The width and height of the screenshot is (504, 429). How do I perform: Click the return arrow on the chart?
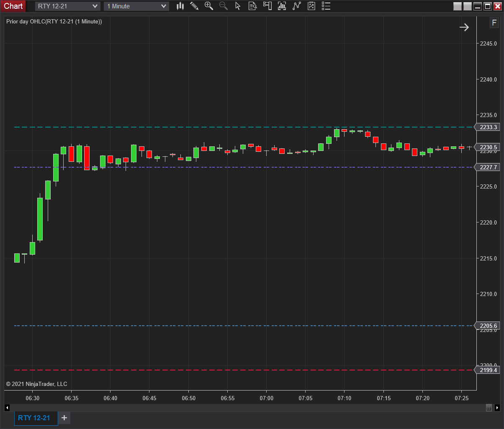[x=464, y=27]
